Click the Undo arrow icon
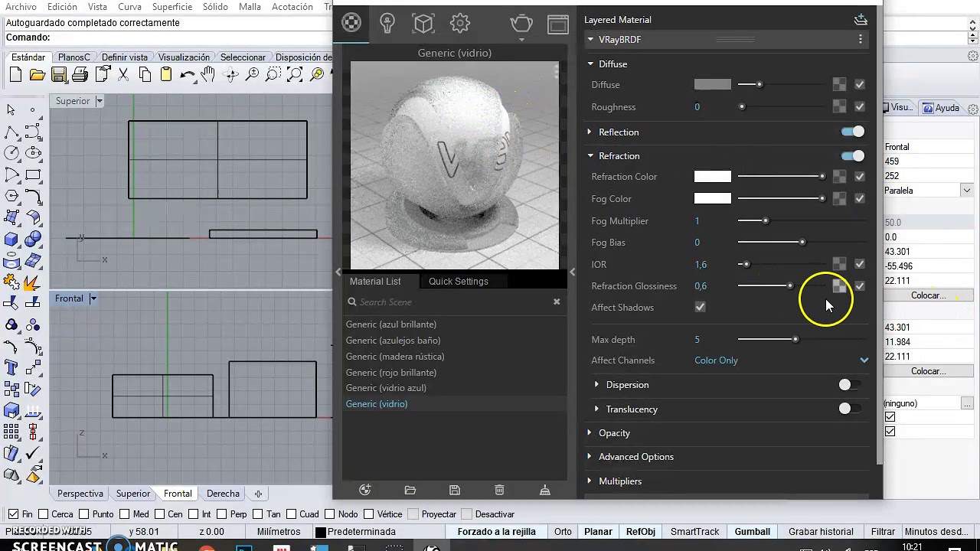The image size is (980, 551). (x=188, y=74)
